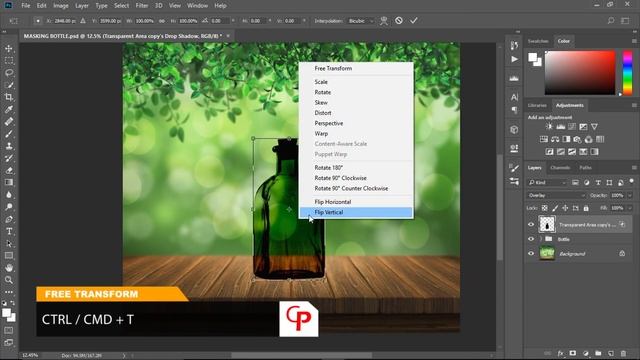Click the hue spectrum slider
Image resolution: width=640 pixels, height=360 pixels.
click(627, 73)
